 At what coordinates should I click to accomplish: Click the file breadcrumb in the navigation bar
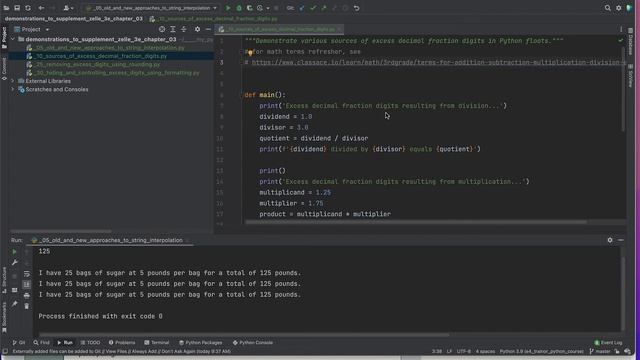[214, 19]
